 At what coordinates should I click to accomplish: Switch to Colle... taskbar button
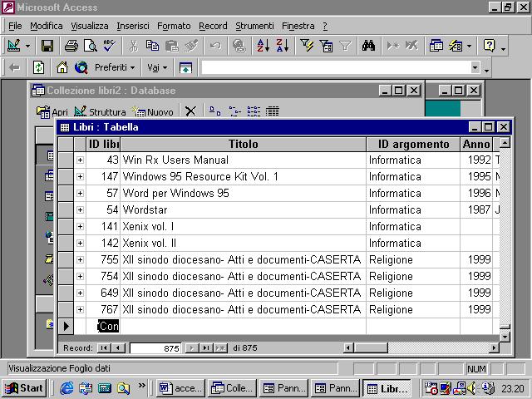232,388
